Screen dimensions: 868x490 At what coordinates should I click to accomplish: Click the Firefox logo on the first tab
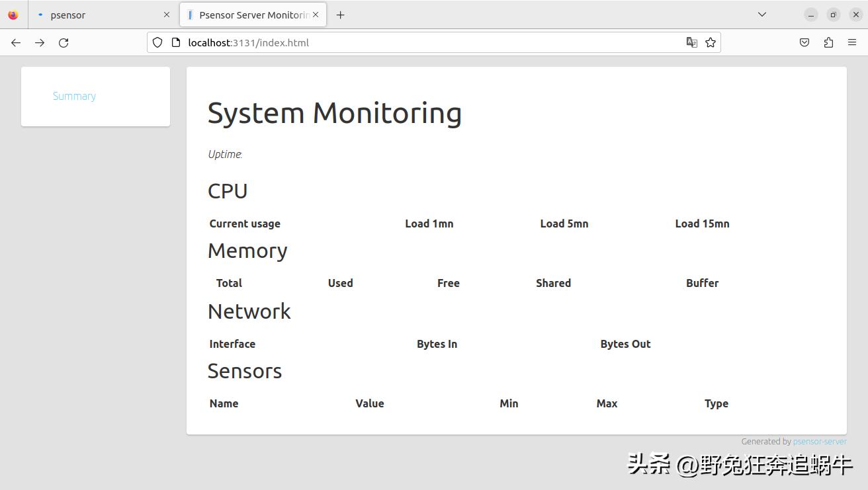pos(14,14)
